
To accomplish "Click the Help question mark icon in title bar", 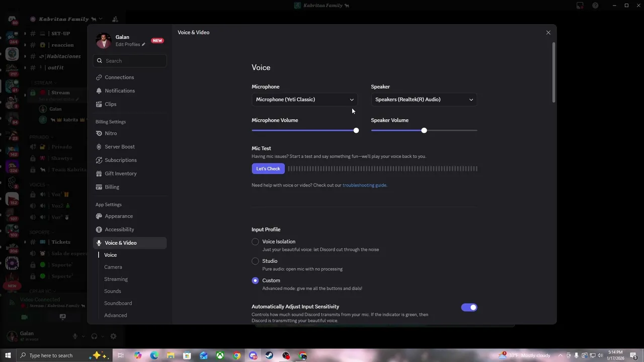I will tap(596, 6).
